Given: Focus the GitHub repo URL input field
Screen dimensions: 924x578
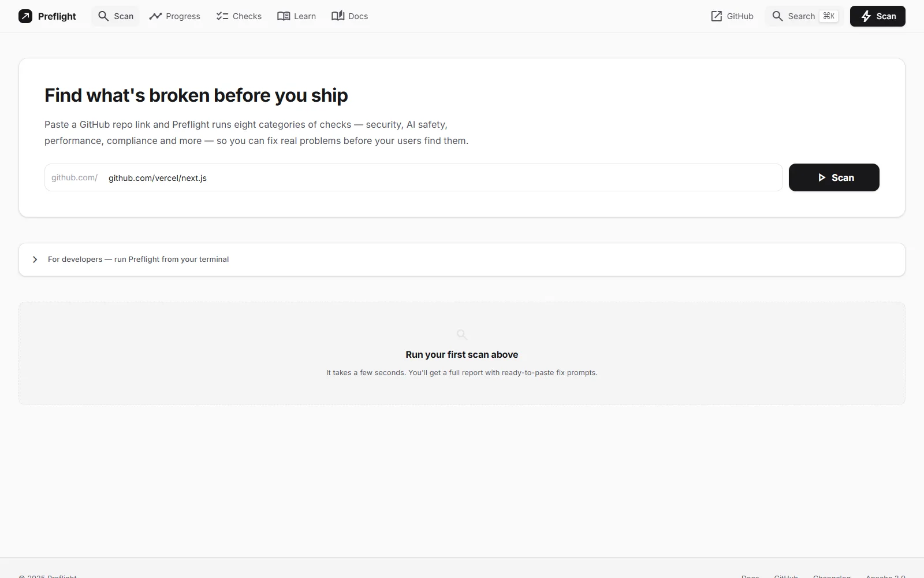Looking at the screenshot, I should point(413,177).
